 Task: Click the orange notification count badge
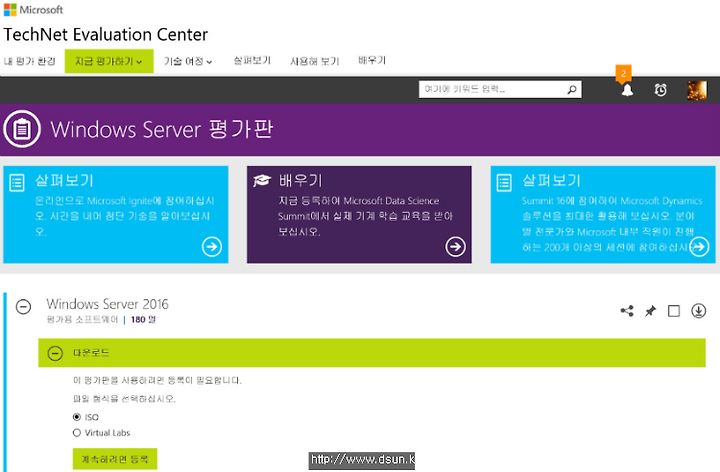point(624,73)
